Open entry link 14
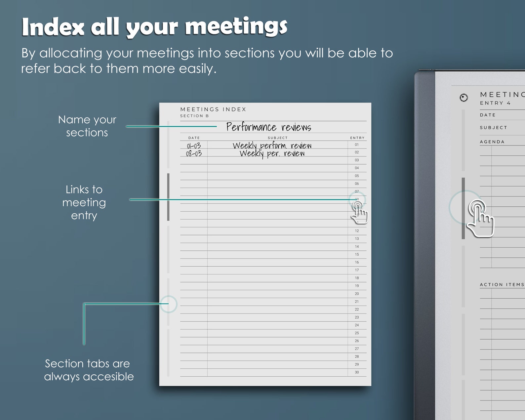The height and width of the screenshot is (420, 525). pos(357,247)
